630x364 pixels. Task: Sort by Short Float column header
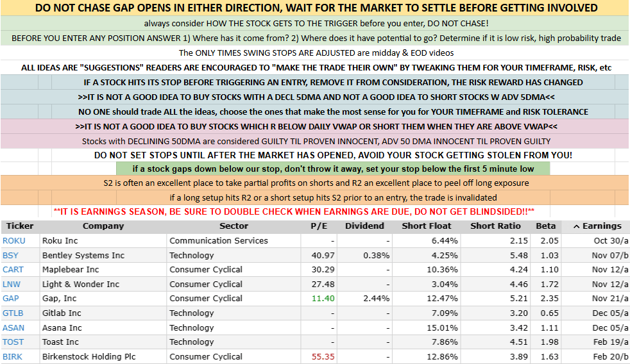(427, 226)
